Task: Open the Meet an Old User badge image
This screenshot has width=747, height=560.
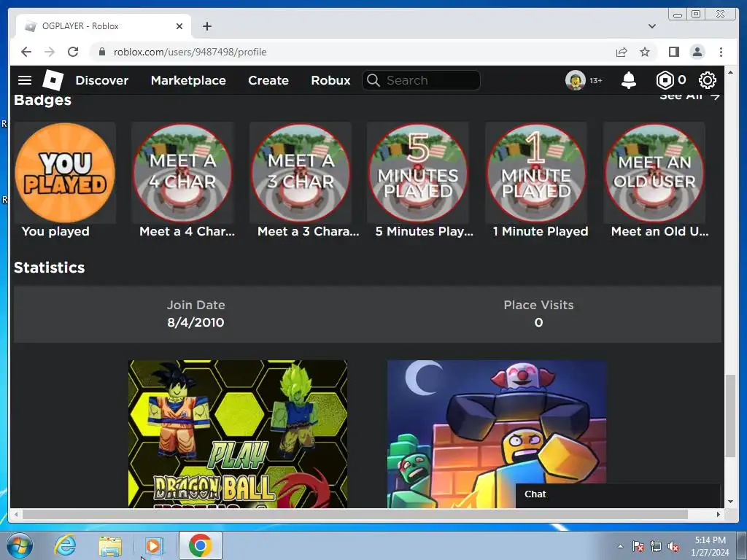Action: pos(654,173)
